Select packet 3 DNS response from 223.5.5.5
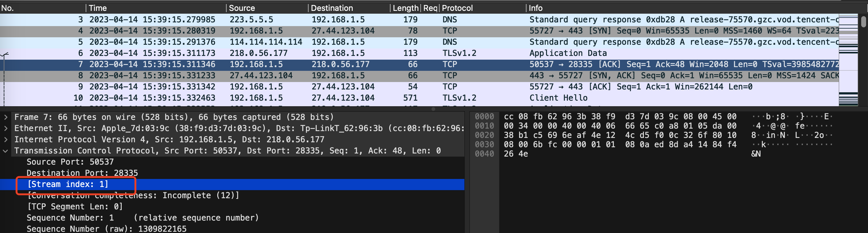The height and width of the screenshot is (233, 868). coord(419,20)
